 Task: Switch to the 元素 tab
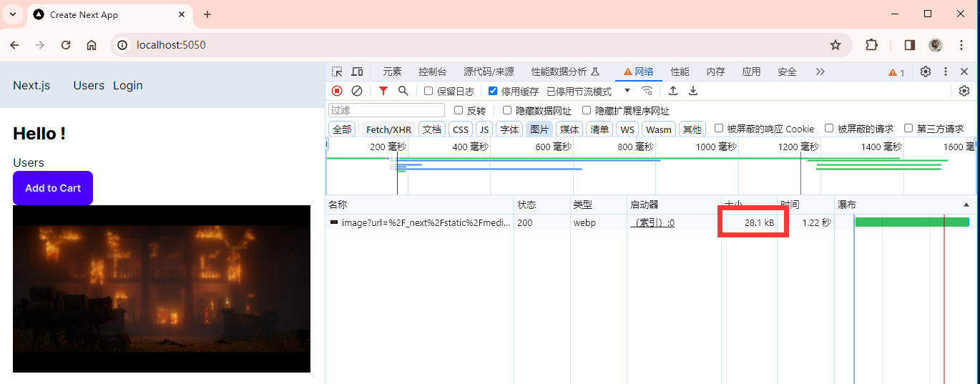pos(392,72)
